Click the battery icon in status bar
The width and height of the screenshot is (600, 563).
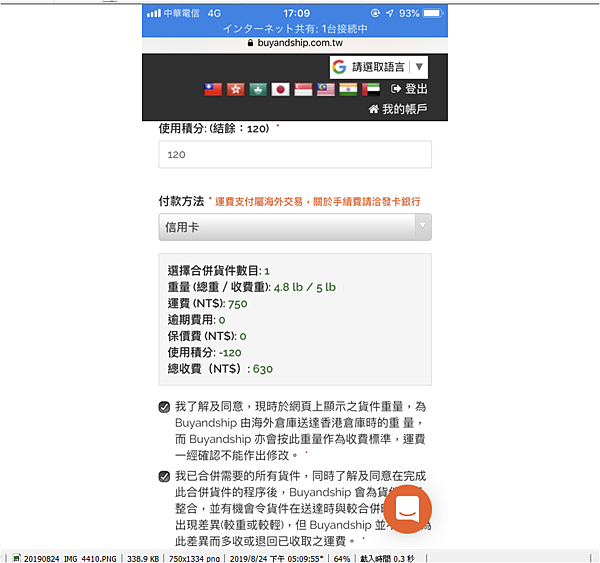pos(433,13)
